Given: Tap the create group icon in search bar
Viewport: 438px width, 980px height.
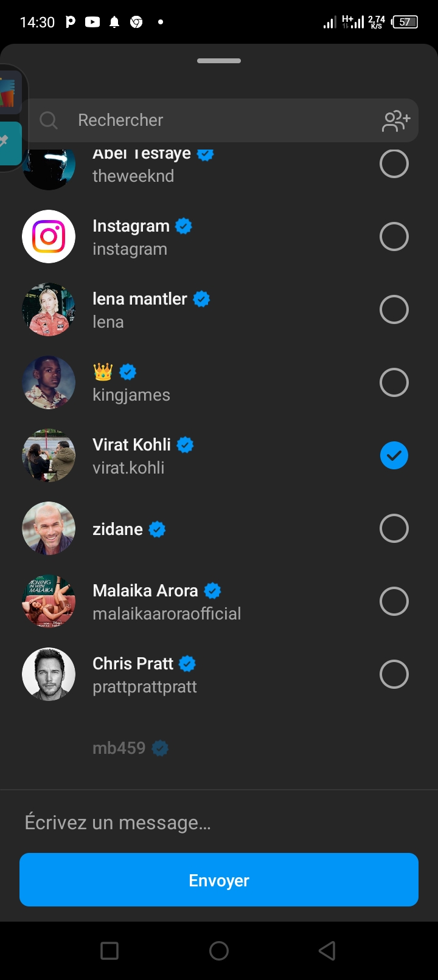Looking at the screenshot, I should click(x=396, y=120).
